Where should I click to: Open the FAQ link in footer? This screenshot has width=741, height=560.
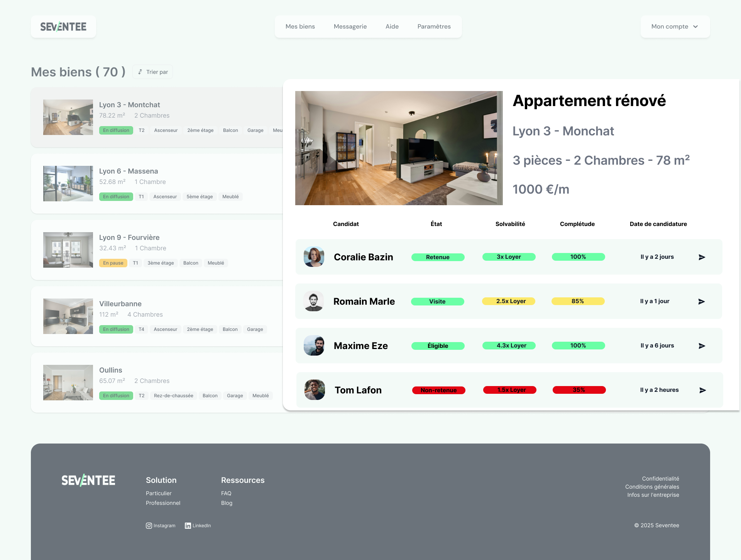tap(226, 493)
